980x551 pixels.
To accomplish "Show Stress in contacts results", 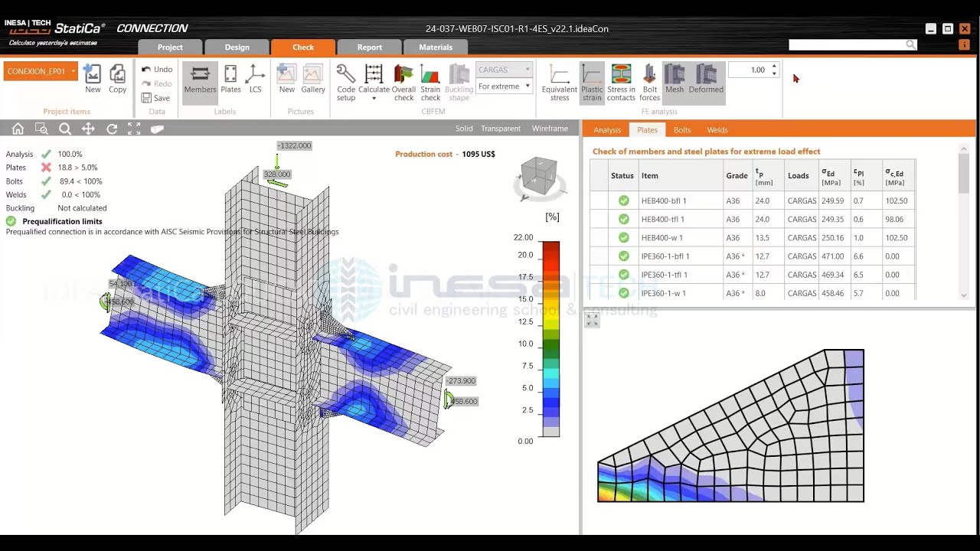I will (621, 83).
